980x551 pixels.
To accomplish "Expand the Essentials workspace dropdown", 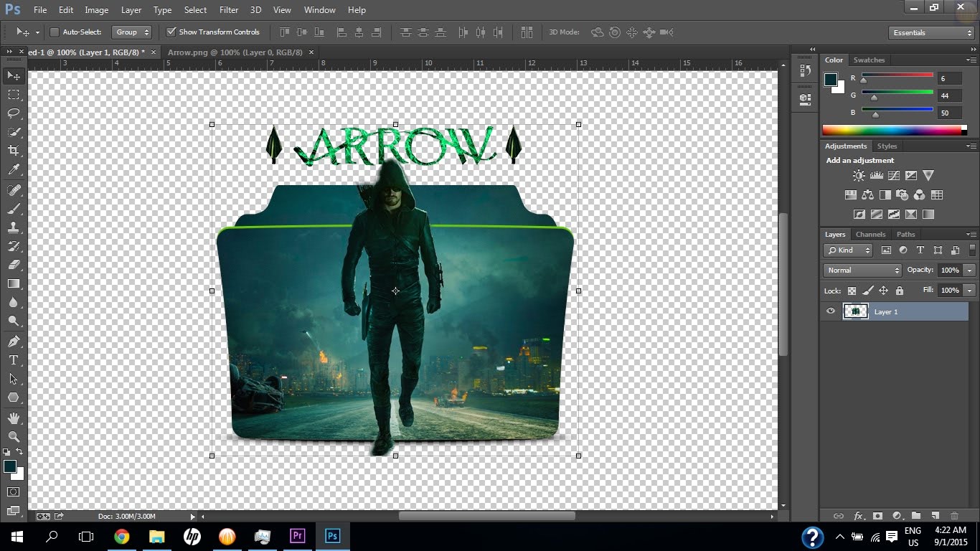I will click(x=930, y=33).
